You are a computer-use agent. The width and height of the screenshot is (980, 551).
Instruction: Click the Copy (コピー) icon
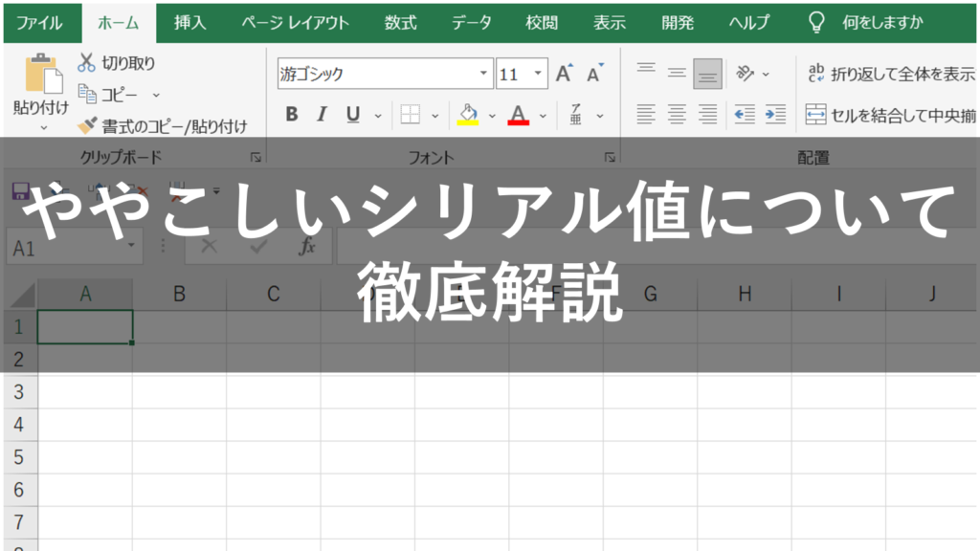point(87,95)
